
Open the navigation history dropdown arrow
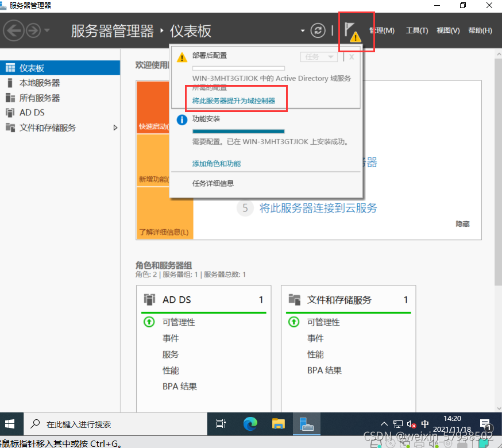click(x=47, y=30)
